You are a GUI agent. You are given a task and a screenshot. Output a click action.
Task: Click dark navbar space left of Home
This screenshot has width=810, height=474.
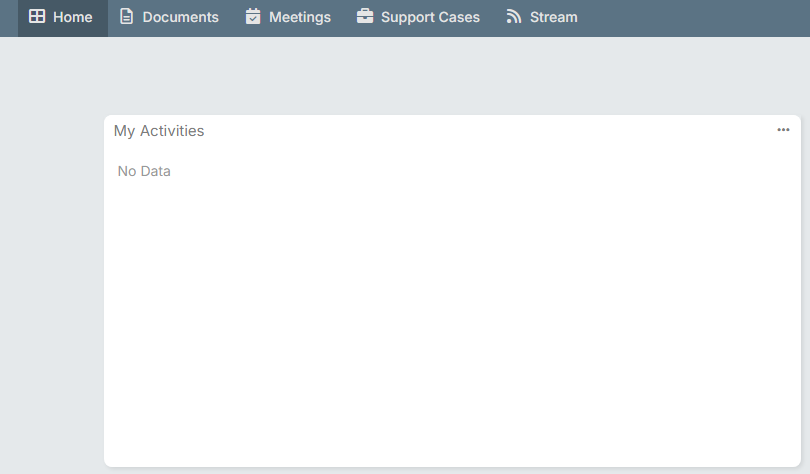8,17
